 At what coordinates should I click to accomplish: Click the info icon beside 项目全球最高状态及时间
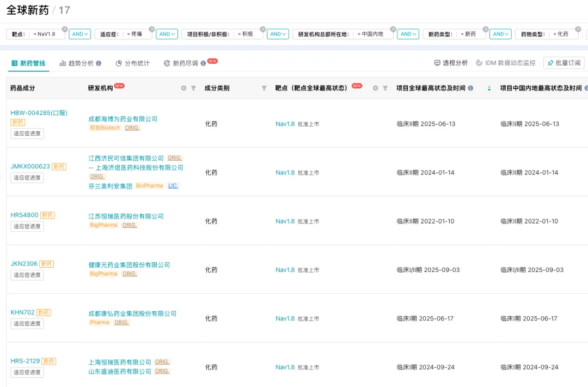click(x=470, y=88)
